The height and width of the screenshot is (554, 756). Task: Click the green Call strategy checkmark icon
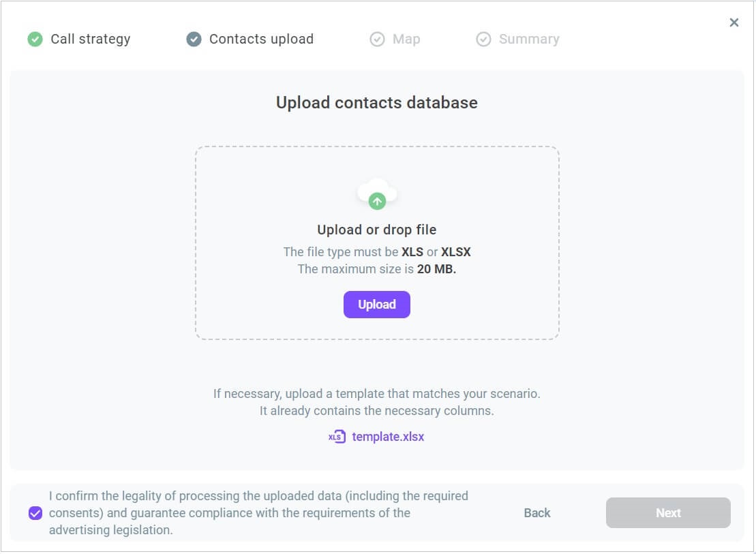35,39
